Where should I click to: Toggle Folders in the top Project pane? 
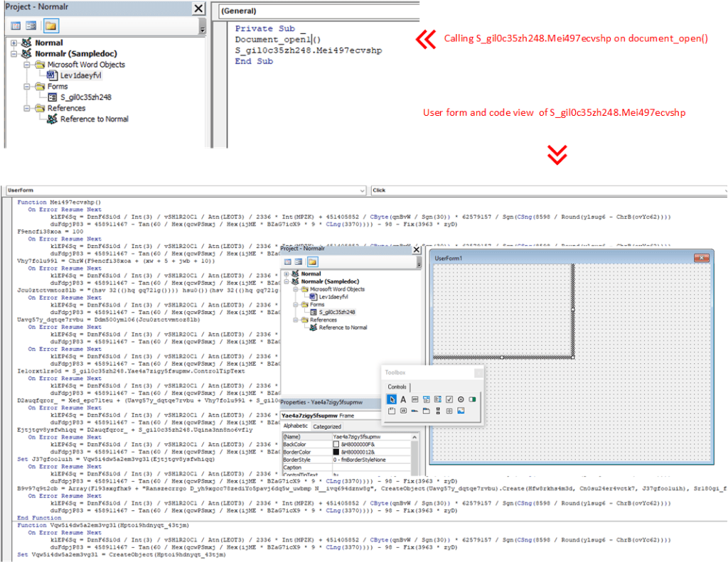(50, 26)
